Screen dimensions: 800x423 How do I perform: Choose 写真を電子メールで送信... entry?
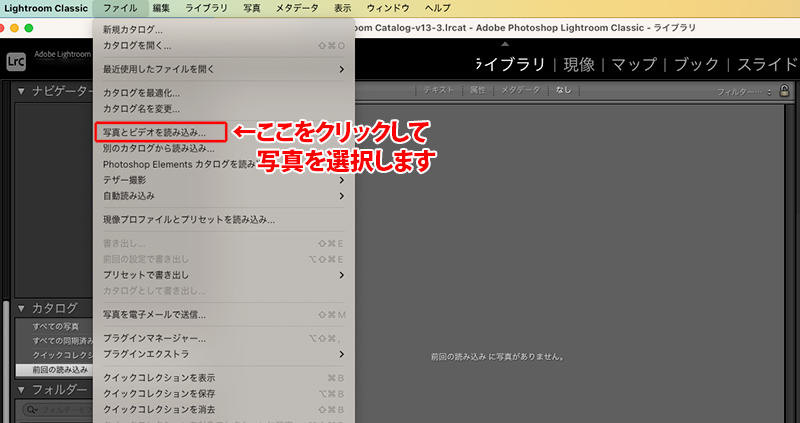223,315
